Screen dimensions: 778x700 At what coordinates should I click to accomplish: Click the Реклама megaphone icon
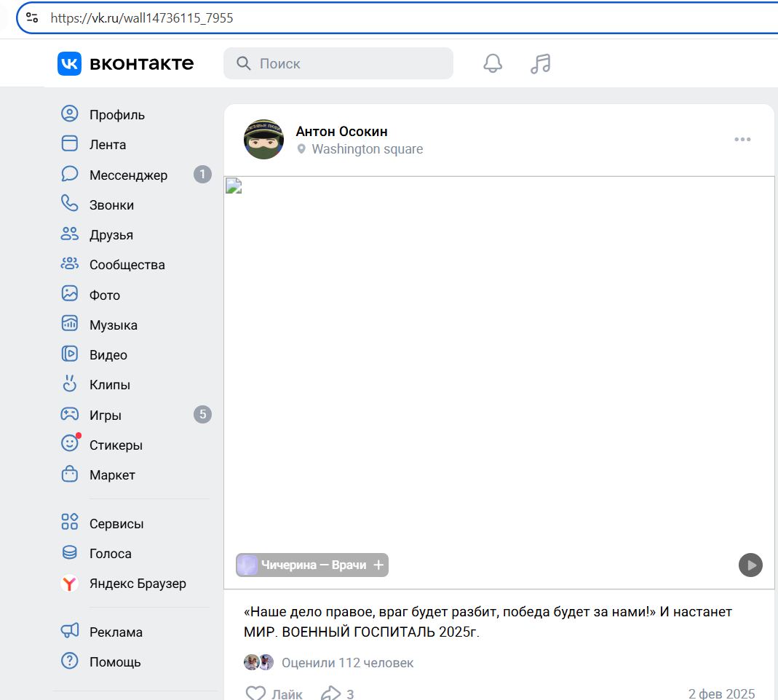(69, 631)
